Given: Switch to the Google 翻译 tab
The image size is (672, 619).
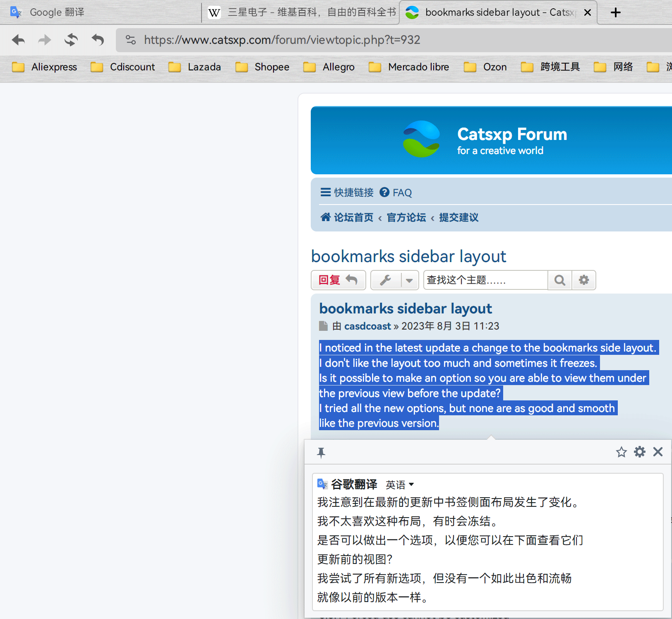Looking at the screenshot, I should (x=57, y=12).
